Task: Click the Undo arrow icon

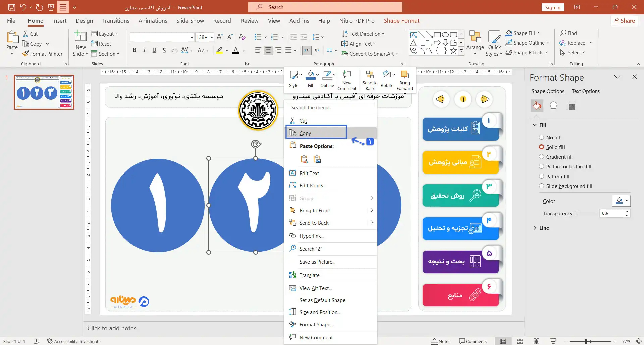Action: point(23,7)
